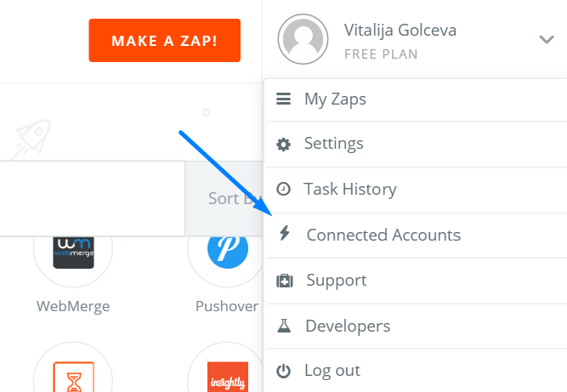Screen dimensions: 567x392
Task: Click the MAKE A ZAP! button
Action: [x=165, y=41]
